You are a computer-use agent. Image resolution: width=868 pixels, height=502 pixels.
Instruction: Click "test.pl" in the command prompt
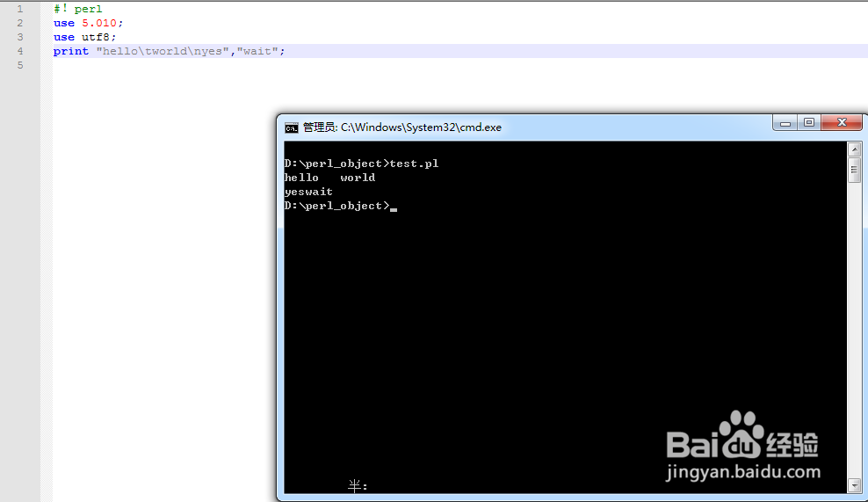414,164
